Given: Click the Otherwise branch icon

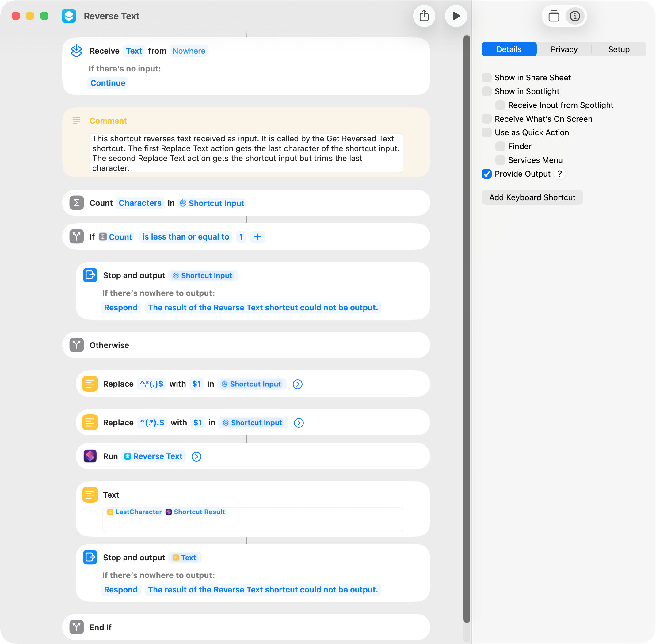Looking at the screenshot, I should 76,345.
